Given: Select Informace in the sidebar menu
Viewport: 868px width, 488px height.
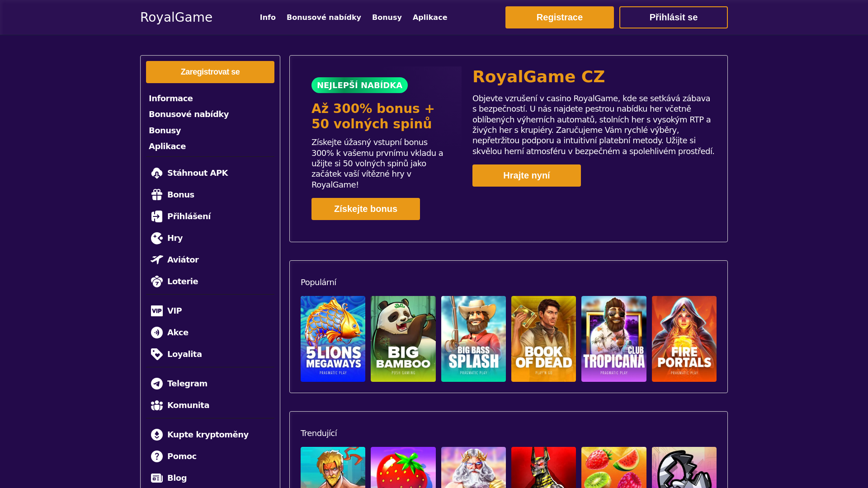Looking at the screenshot, I should [x=171, y=99].
